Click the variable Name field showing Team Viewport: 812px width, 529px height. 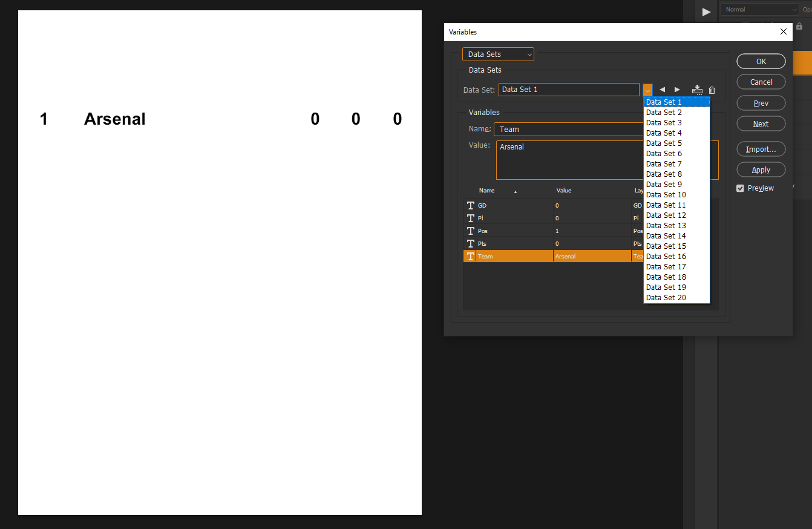[569, 129]
